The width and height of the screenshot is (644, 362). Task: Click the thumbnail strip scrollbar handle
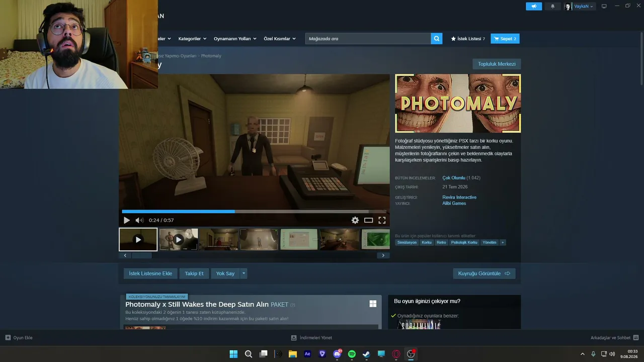[142, 255]
